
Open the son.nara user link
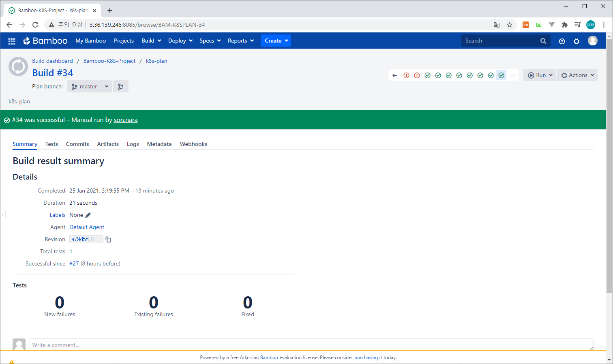tap(126, 120)
